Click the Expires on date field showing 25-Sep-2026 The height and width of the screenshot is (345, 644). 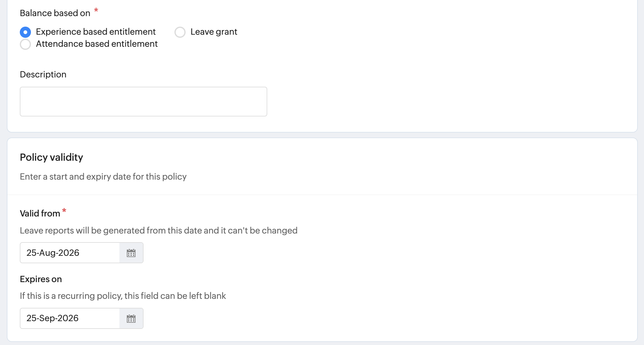(70, 318)
